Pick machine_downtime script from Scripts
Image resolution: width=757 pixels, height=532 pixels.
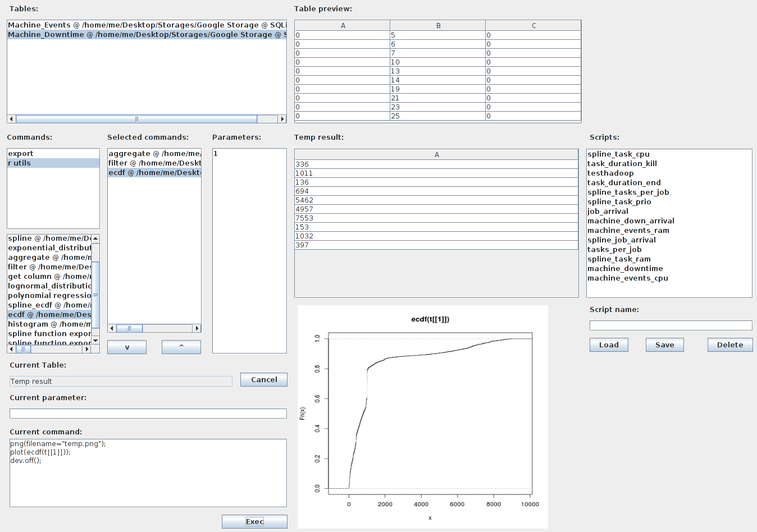coord(625,269)
